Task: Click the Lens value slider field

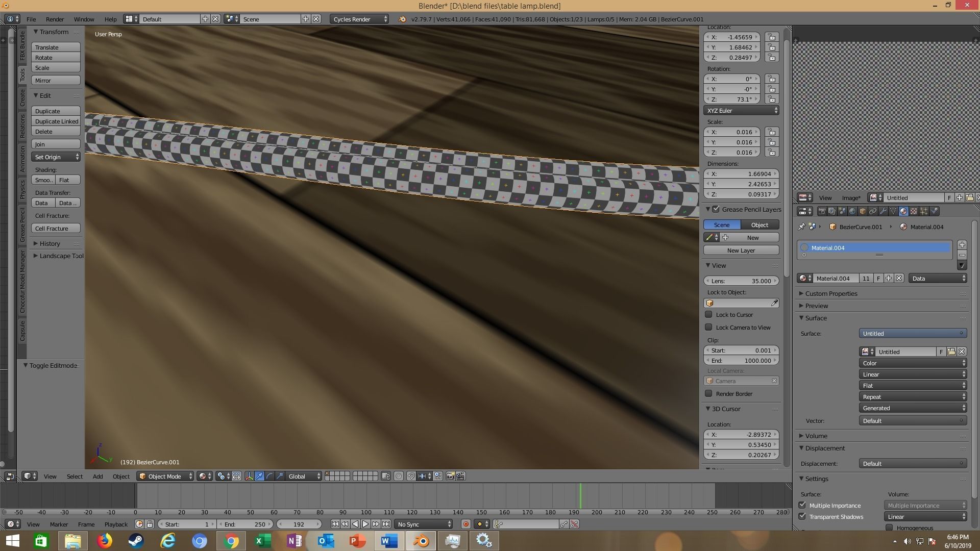Action: pos(741,281)
